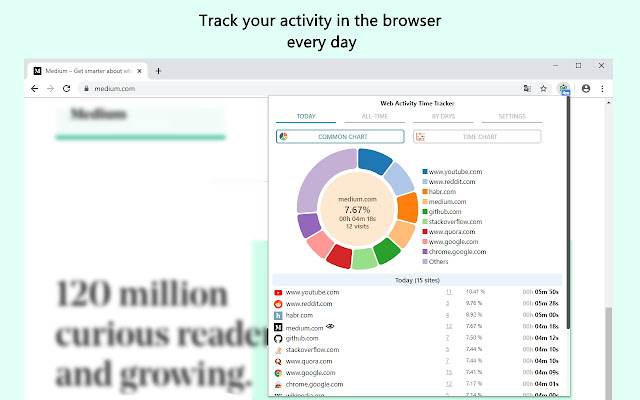The height and width of the screenshot is (400, 640).
Task: Click the github.com green legend square
Action: pos(425,212)
